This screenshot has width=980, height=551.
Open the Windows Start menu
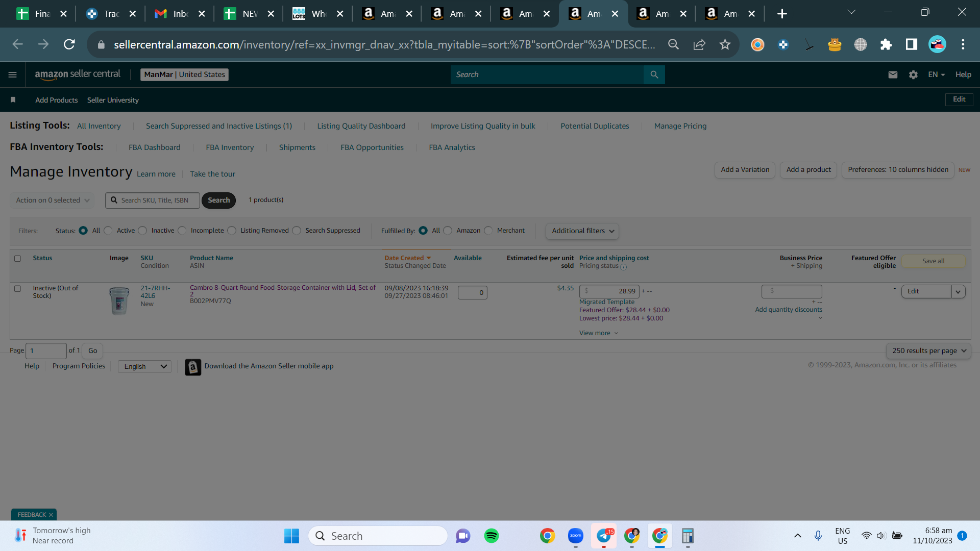coord(291,536)
